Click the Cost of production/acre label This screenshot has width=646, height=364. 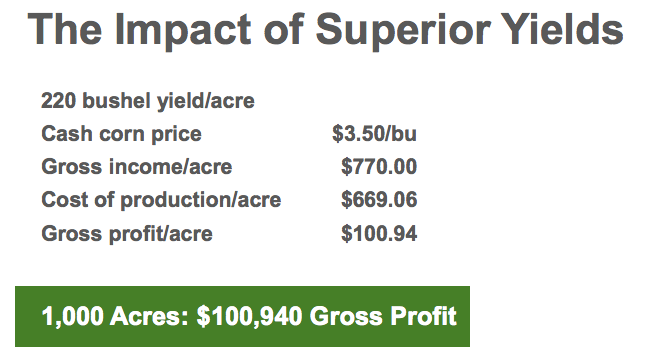click(161, 200)
